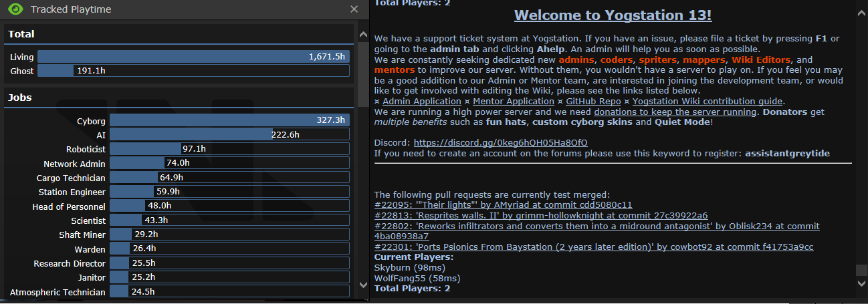Image resolution: width=868 pixels, height=304 pixels.
Task: Click the scroll down arrow in chat panel
Action: coord(862,284)
